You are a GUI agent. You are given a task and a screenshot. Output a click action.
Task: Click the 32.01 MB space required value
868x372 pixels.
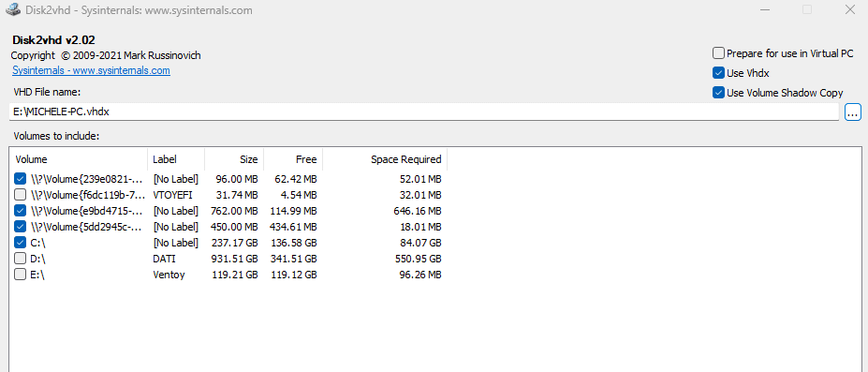click(420, 194)
